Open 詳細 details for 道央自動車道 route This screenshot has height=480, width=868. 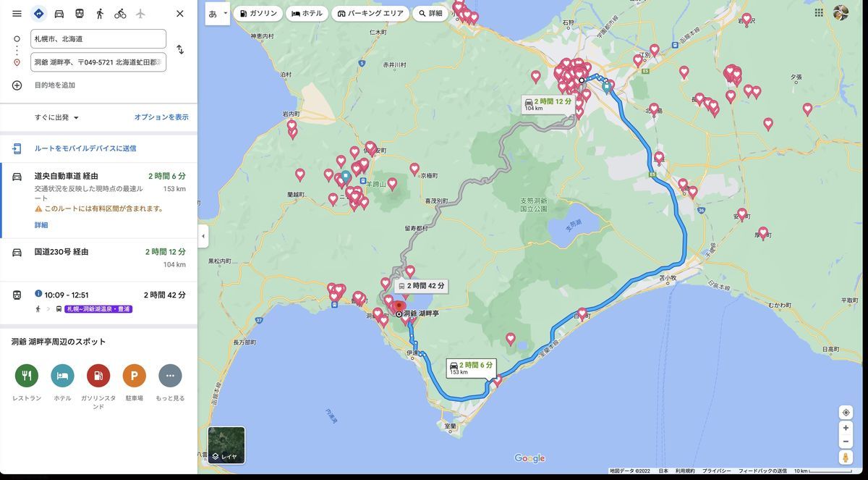[x=41, y=225]
